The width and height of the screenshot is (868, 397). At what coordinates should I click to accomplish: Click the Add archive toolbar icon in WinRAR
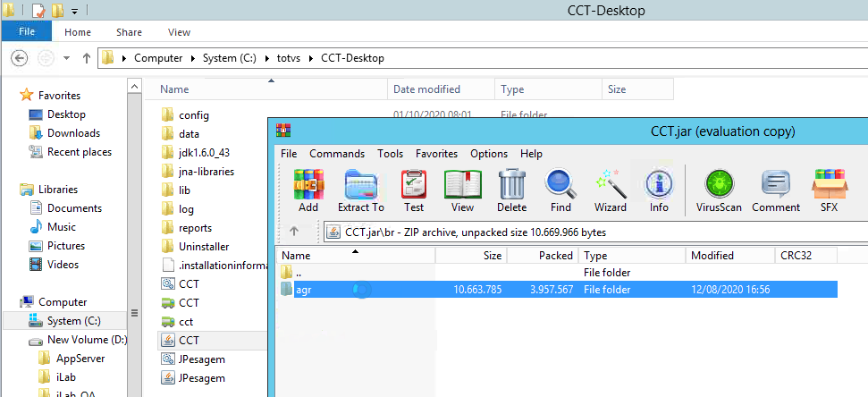(308, 191)
